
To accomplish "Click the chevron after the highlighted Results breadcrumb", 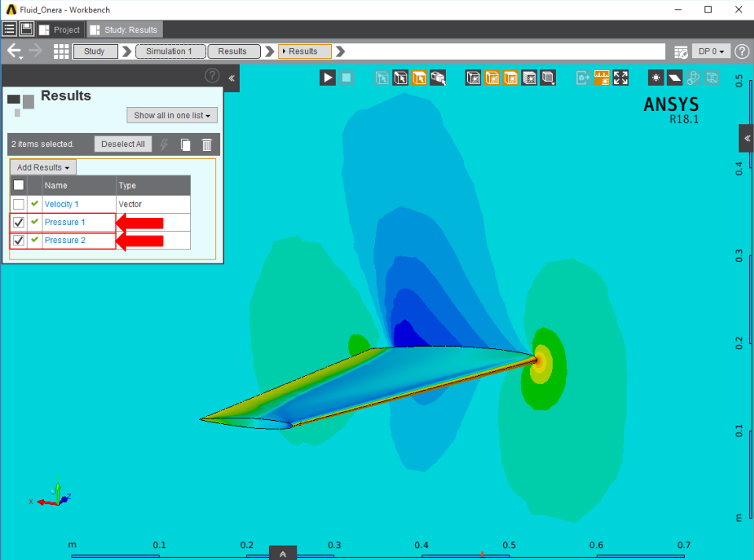I will coord(340,51).
